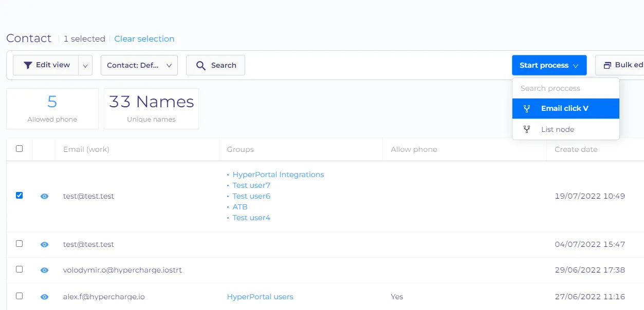The height and width of the screenshot is (310, 644).
Task: Click date 19/07/2022 10:49
Action: coord(590,196)
